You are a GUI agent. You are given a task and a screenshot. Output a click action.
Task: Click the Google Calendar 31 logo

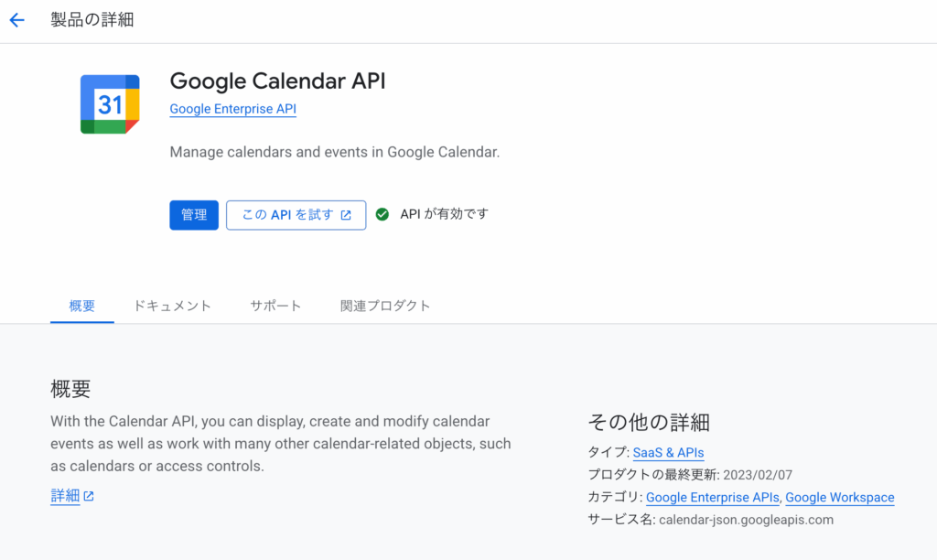pos(110,104)
